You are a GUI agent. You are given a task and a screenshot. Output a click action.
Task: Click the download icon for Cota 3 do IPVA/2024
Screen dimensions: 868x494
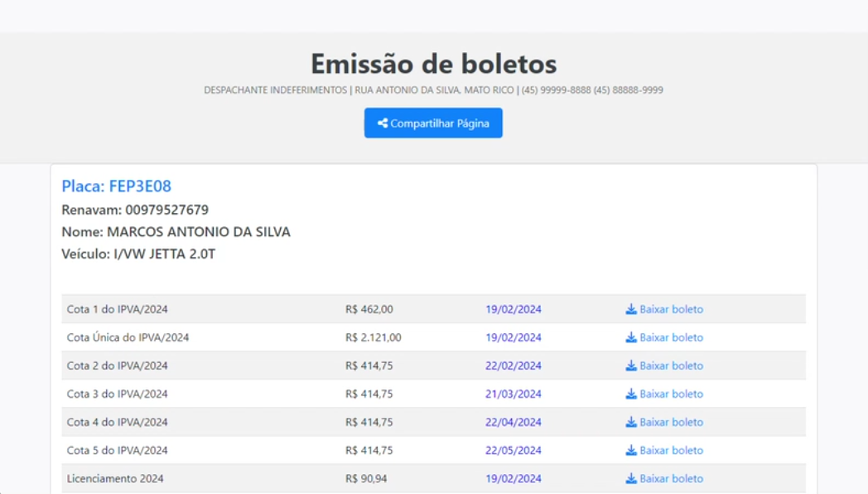tap(630, 393)
